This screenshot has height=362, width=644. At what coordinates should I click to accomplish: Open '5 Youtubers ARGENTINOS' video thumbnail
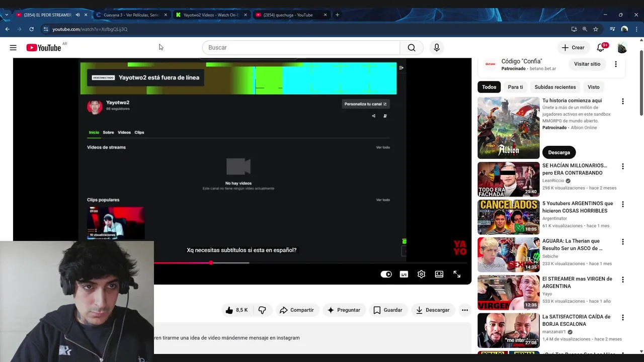coord(508,217)
